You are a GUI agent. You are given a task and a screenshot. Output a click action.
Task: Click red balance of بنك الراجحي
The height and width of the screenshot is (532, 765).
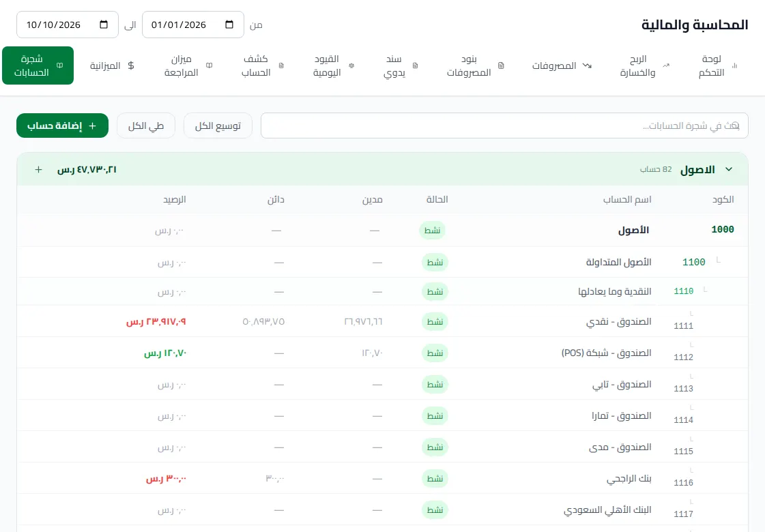[x=167, y=479]
